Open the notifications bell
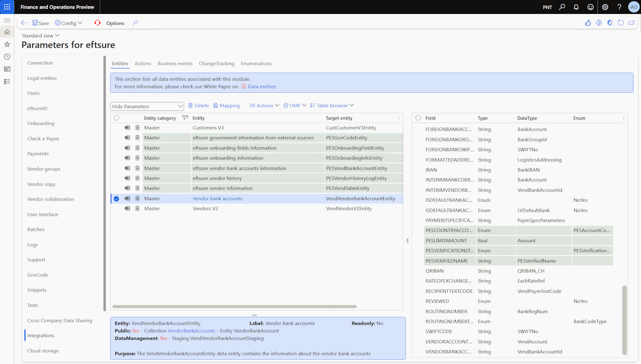Viewport: 641px width, 364px height. point(576,7)
